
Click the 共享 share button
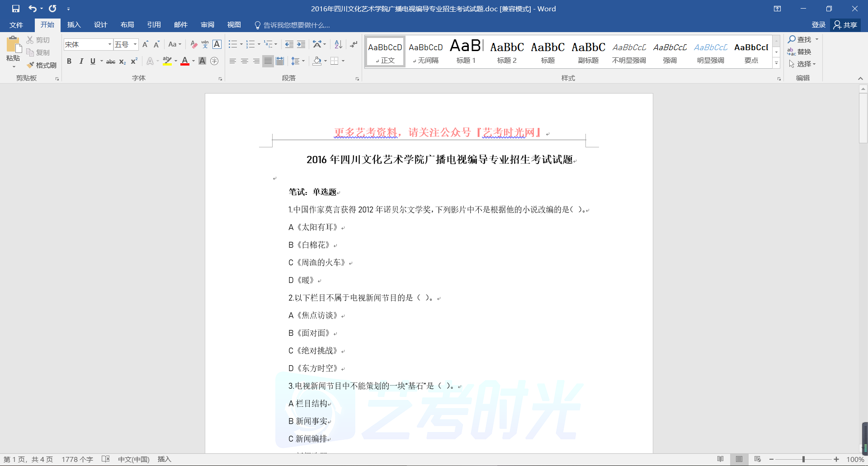845,25
